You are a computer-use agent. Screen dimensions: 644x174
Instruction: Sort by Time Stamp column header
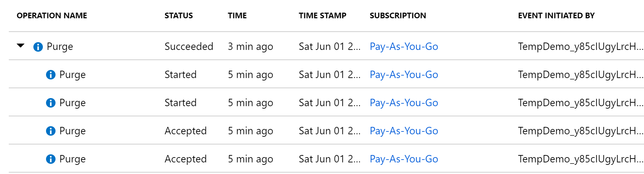(323, 15)
